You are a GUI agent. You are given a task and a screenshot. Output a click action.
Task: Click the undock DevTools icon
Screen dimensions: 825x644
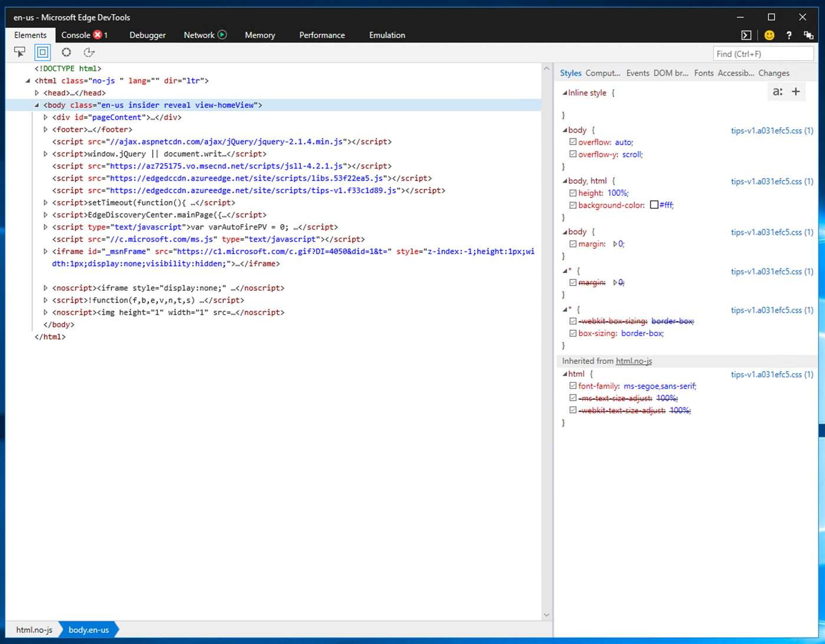click(x=808, y=35)
